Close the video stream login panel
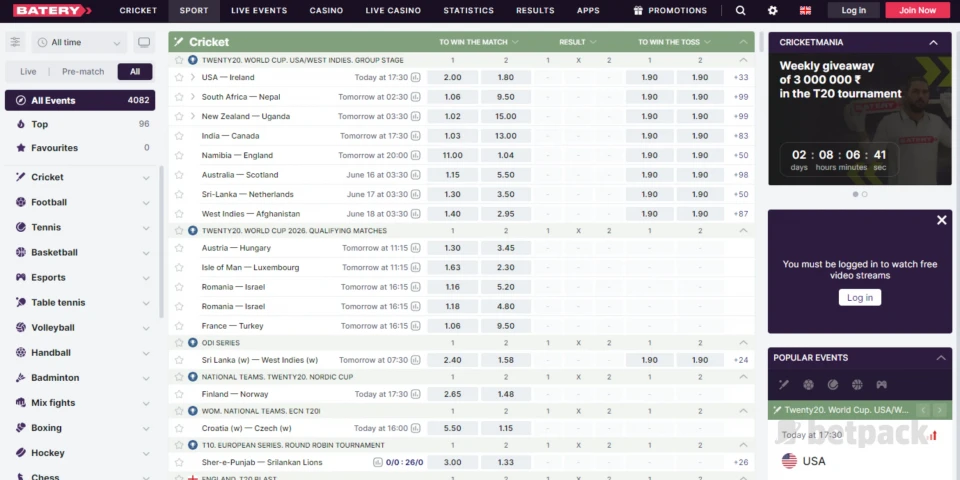 [x=941, y=220]
